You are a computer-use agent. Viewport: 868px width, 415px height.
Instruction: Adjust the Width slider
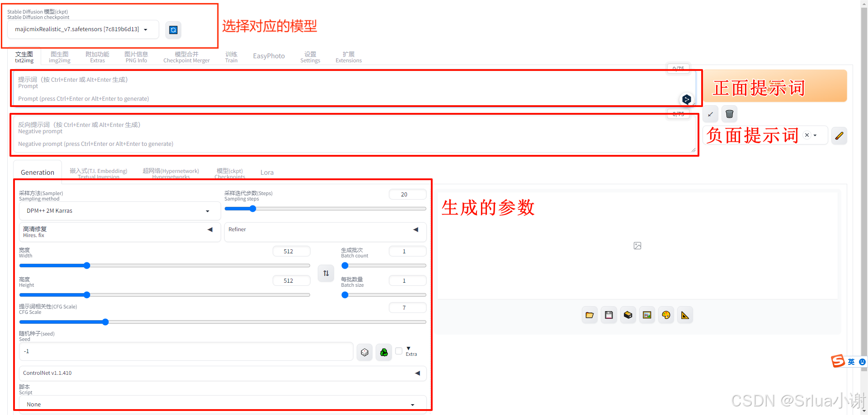[x=165, y=266]
